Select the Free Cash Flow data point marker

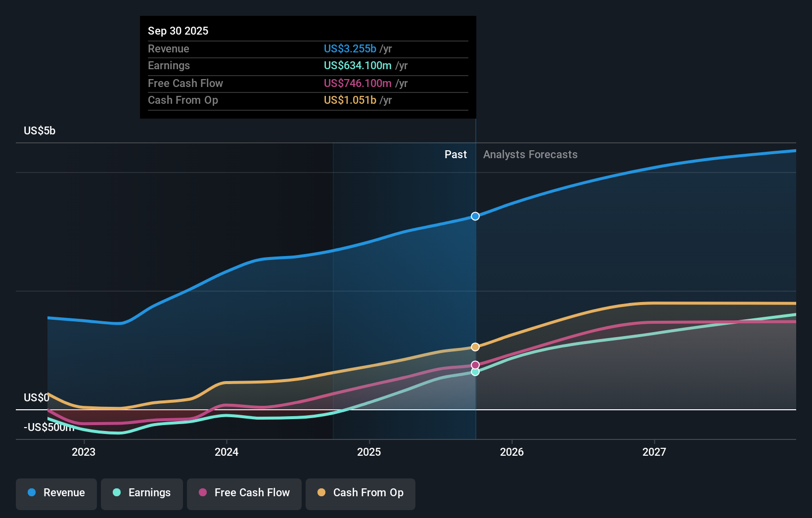[475, 364]
